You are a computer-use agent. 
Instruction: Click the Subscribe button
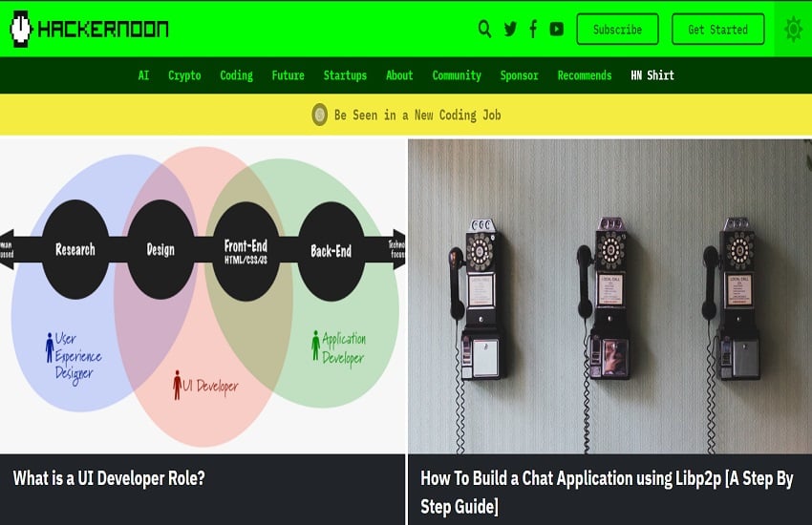pos(617,29)
